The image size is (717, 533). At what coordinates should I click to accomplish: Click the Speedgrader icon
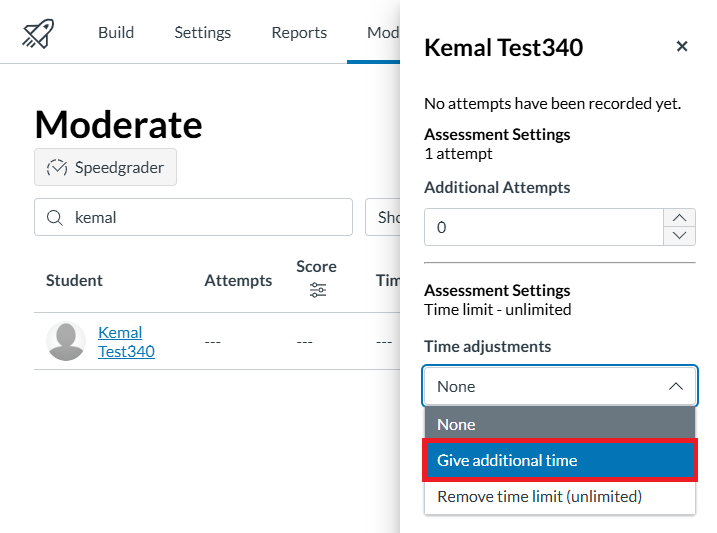[57, 167]
